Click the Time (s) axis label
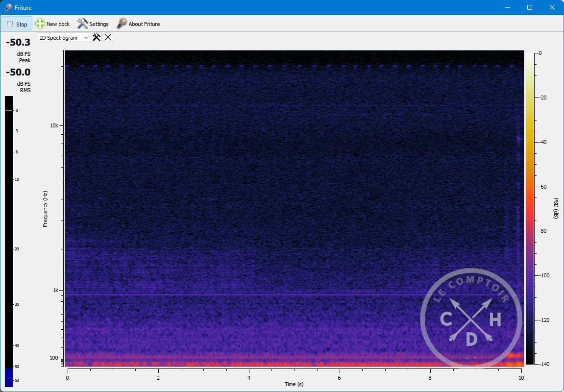The height and width of the screenshot is (392, 564). pyautogui.click(x=294, y=384)
